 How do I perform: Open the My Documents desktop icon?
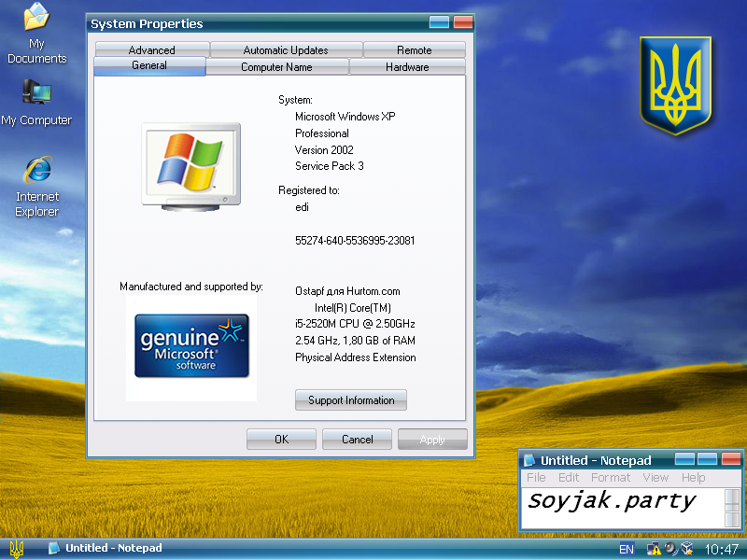click(x=36, y=34)
